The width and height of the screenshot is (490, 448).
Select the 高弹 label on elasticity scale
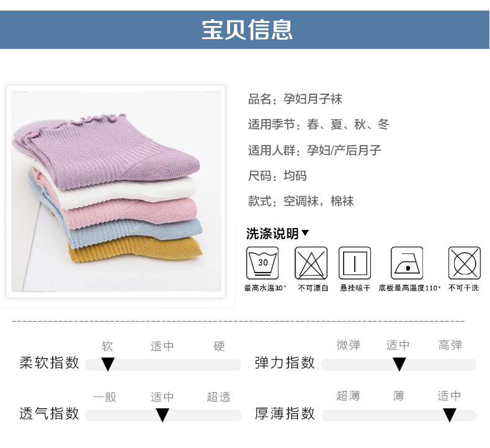tap(450, 345)
